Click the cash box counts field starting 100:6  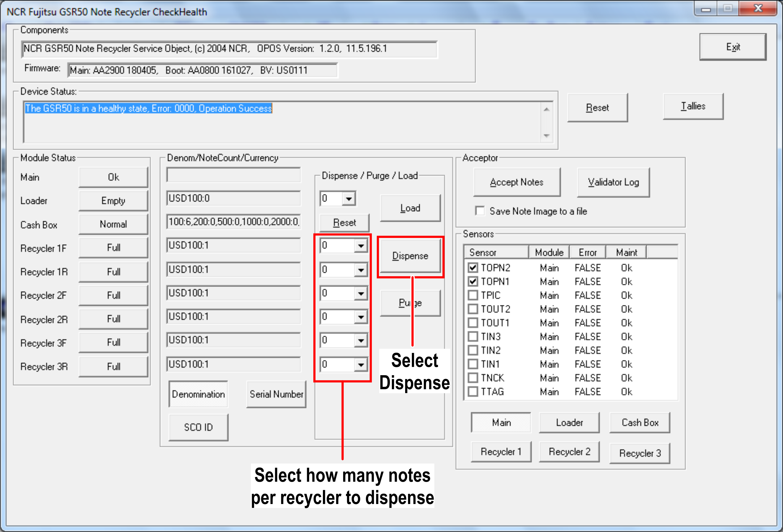click(x=233, y=222)
